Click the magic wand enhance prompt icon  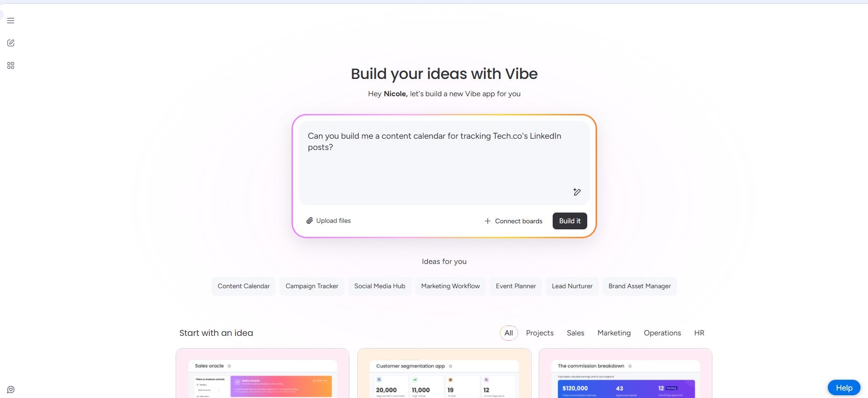[x=577, y=192]
